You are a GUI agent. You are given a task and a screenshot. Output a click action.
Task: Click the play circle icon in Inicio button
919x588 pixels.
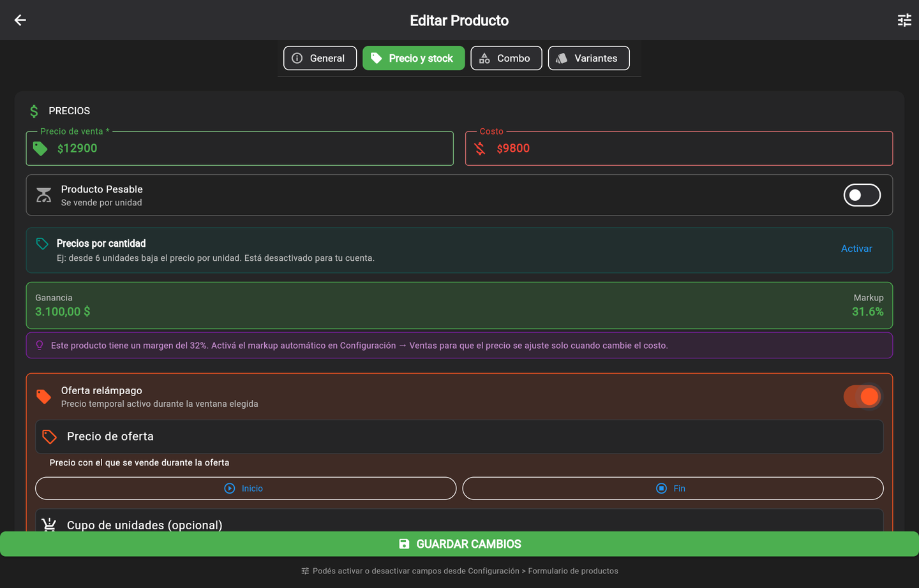pyautogui.click(x=230, y=489)
